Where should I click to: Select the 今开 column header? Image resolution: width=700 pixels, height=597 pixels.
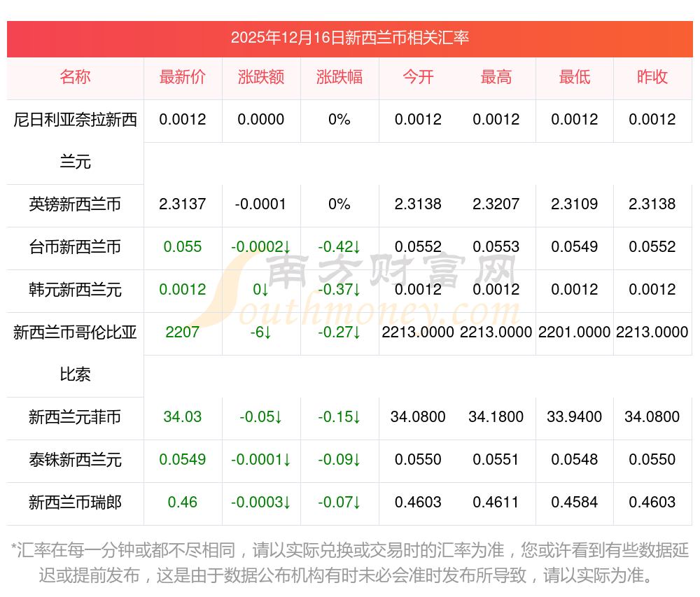point(418,77)
